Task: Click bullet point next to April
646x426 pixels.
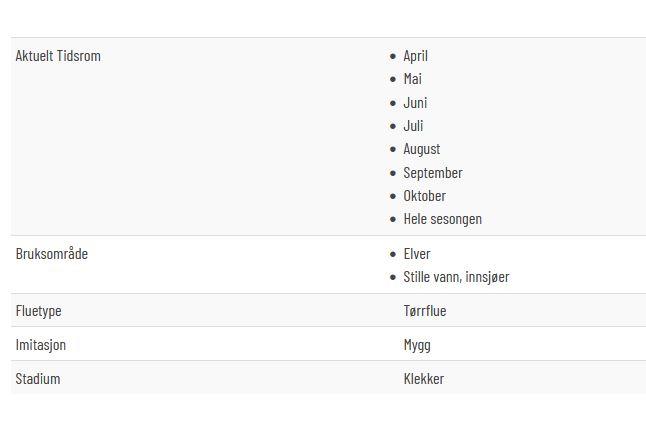Action: point(393,56)
